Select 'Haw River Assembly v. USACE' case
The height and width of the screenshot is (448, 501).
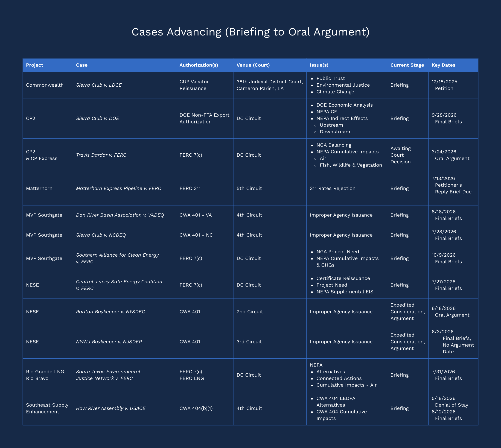111,408
